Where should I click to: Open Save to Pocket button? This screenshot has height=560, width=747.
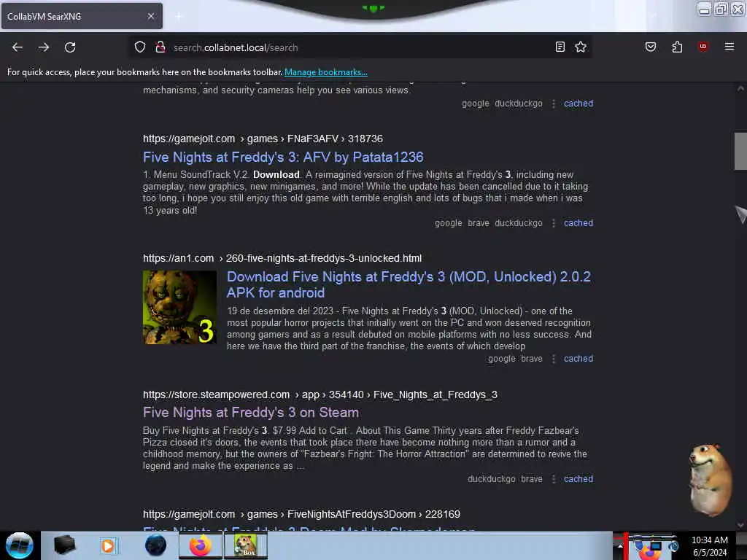pyautogui.click(x=651, y=47)
